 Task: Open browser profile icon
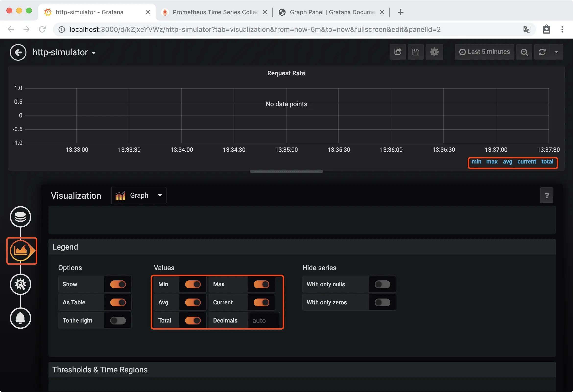click(x=546, y=29)
